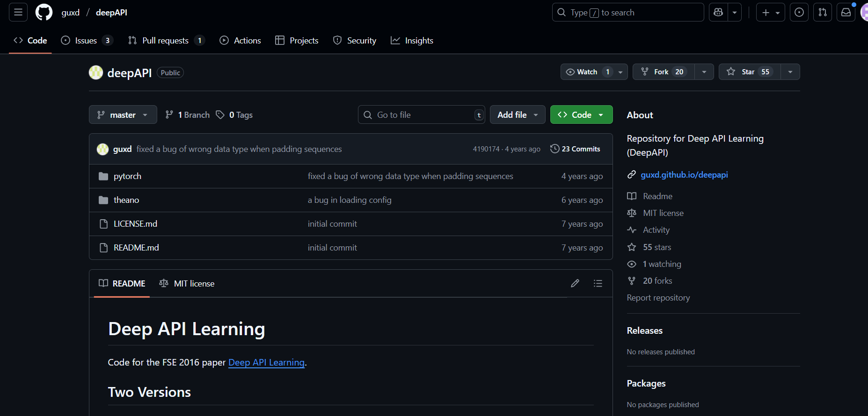Star the deepAPI repository
868x416 pixels.
tap(750, 72)
